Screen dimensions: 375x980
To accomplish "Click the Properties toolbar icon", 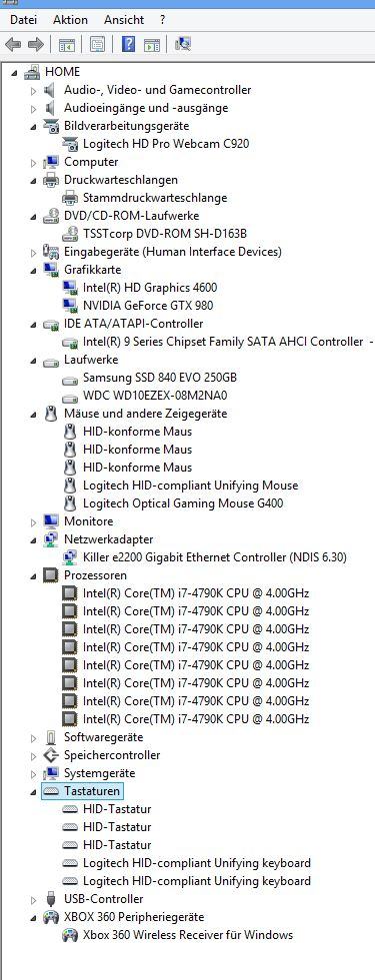I will coord(97,44).
